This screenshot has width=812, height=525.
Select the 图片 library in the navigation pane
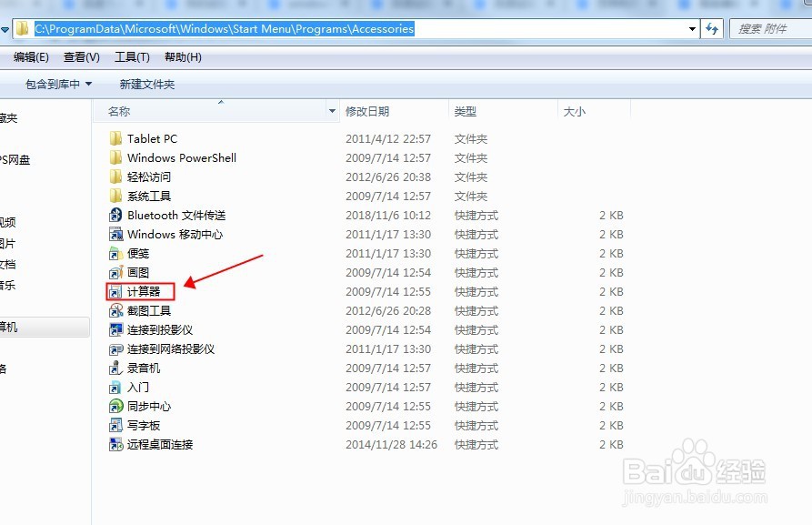pos(7,244)
